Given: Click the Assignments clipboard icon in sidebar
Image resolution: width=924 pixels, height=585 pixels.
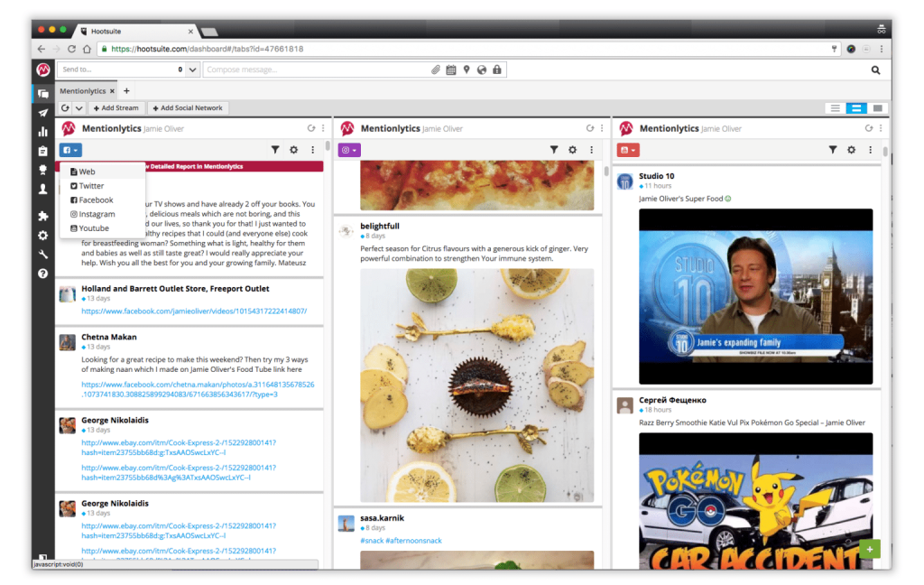Looking at the screenshot, I should (x=42, y=151).
